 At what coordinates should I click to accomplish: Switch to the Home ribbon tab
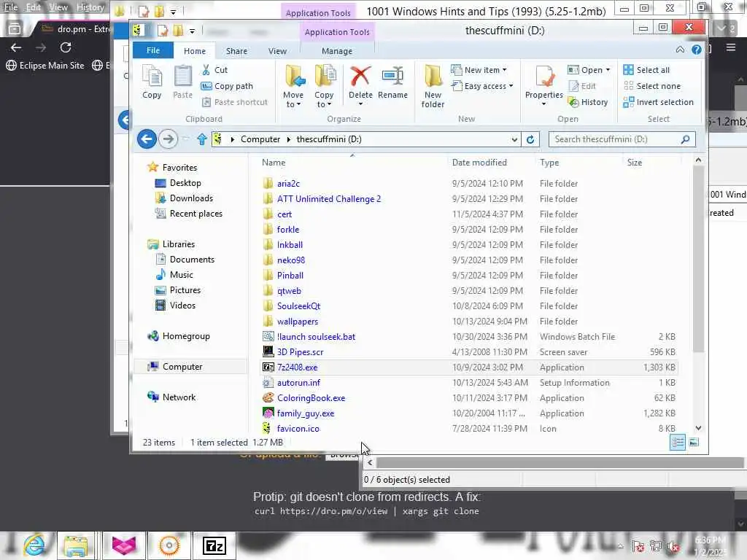click(x=195, y=51)
